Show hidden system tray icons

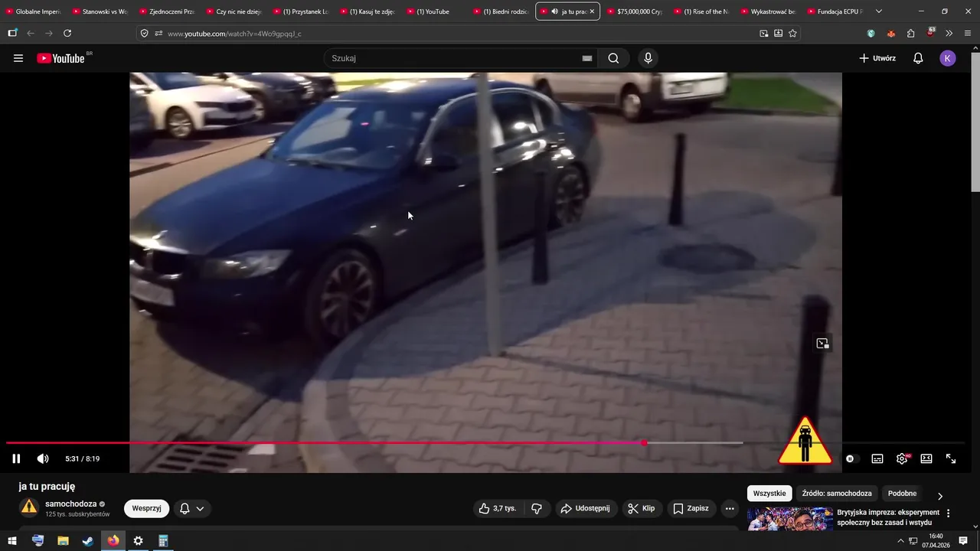pos(900,541)
